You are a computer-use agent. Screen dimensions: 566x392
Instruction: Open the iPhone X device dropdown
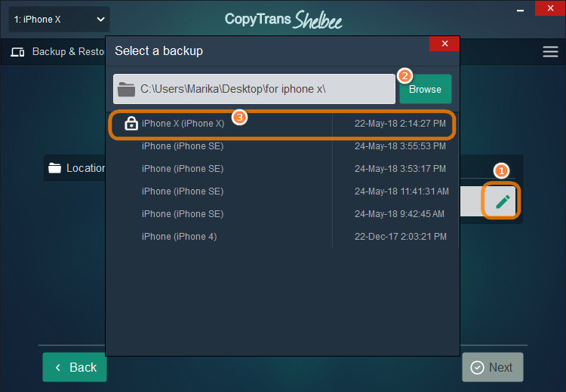[x=59, y=20]
